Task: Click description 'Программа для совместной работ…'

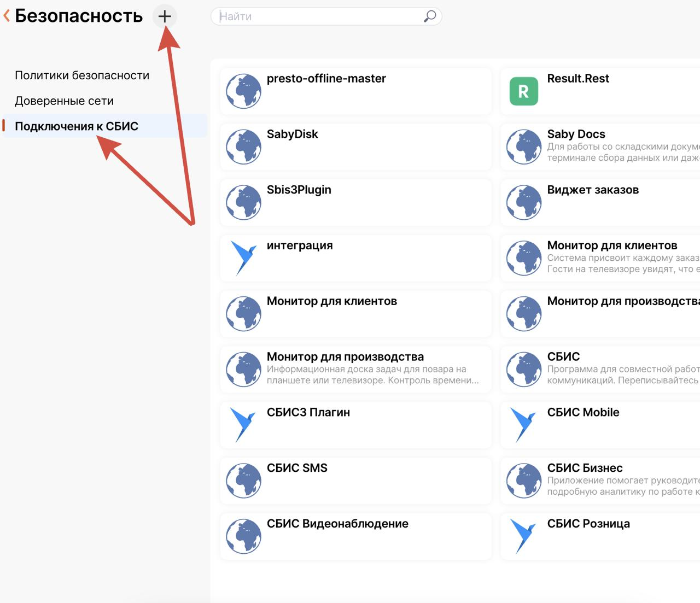Action: coord(623,375)
